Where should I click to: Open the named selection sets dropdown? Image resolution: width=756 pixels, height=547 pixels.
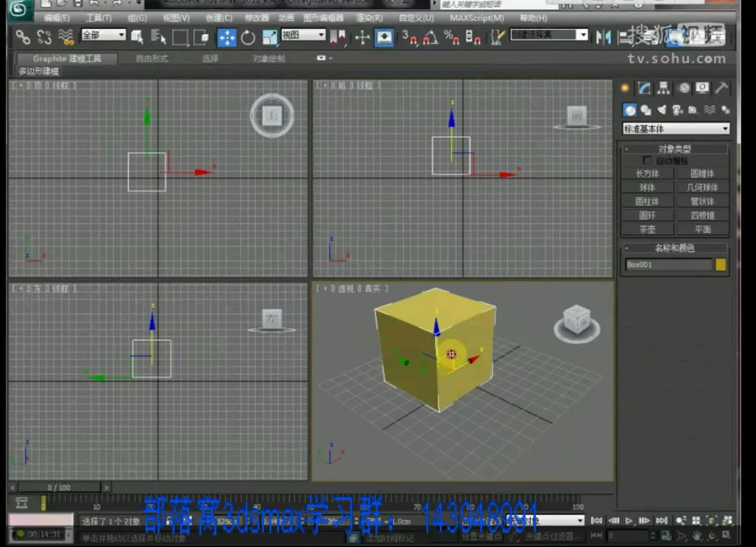549,34
